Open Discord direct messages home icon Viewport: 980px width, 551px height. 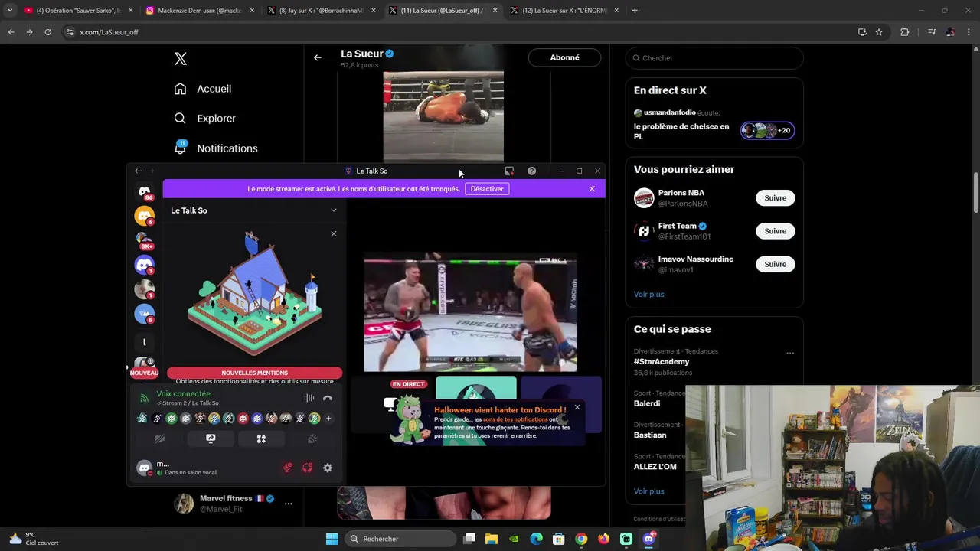pyautogui.click(x=144, y=191)
